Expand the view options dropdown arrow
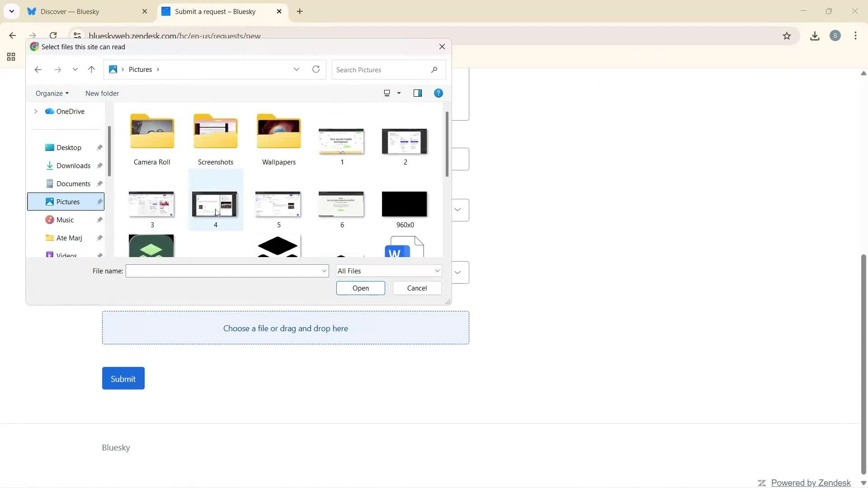 point(398,93)
